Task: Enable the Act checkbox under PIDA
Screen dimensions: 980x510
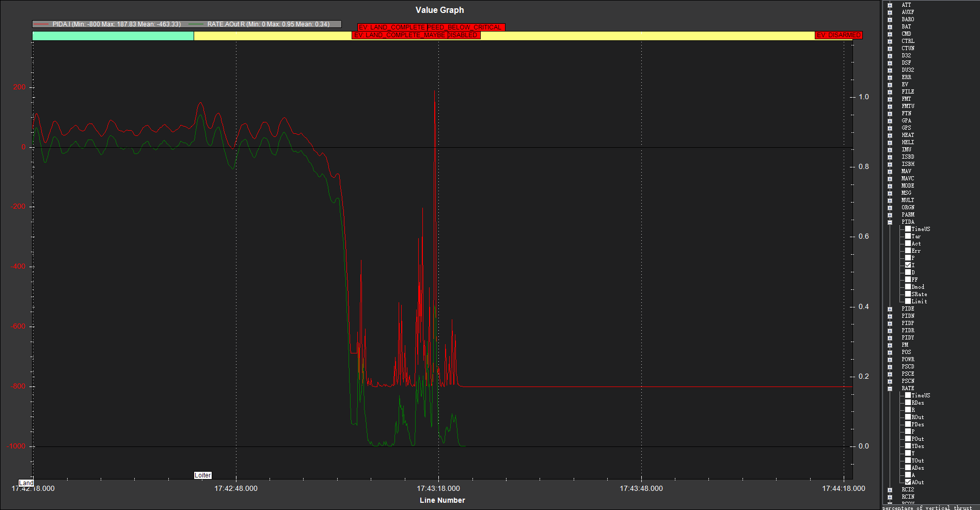Action: tap(908, 243)
